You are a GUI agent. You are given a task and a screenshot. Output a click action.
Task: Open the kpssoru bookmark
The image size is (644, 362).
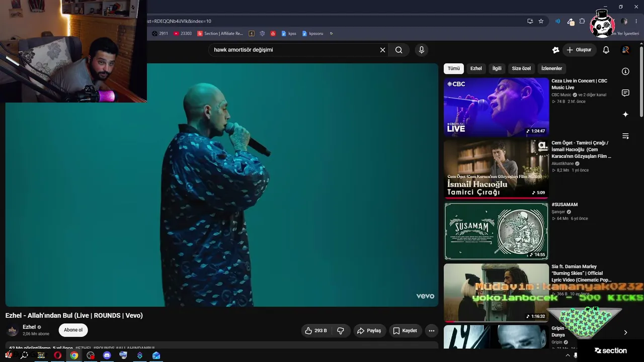point(312,34)
